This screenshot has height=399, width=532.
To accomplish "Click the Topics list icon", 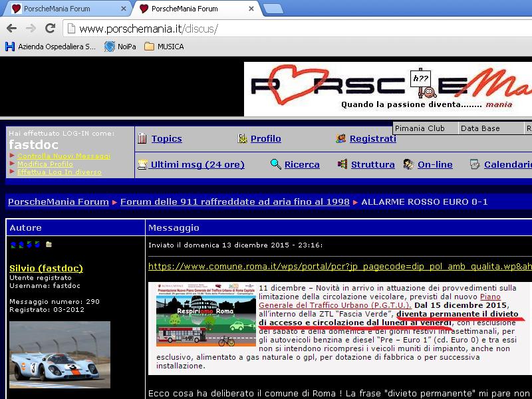I will tap(142, 138).
